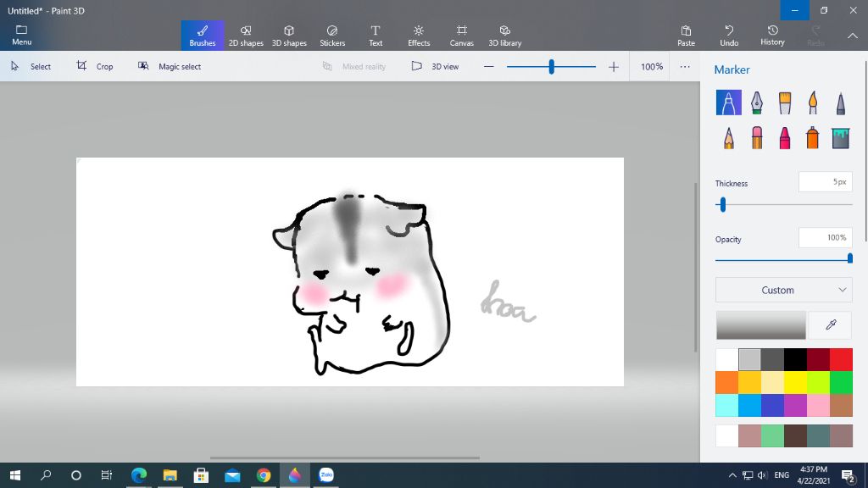Select the Spray can tool

813,138
